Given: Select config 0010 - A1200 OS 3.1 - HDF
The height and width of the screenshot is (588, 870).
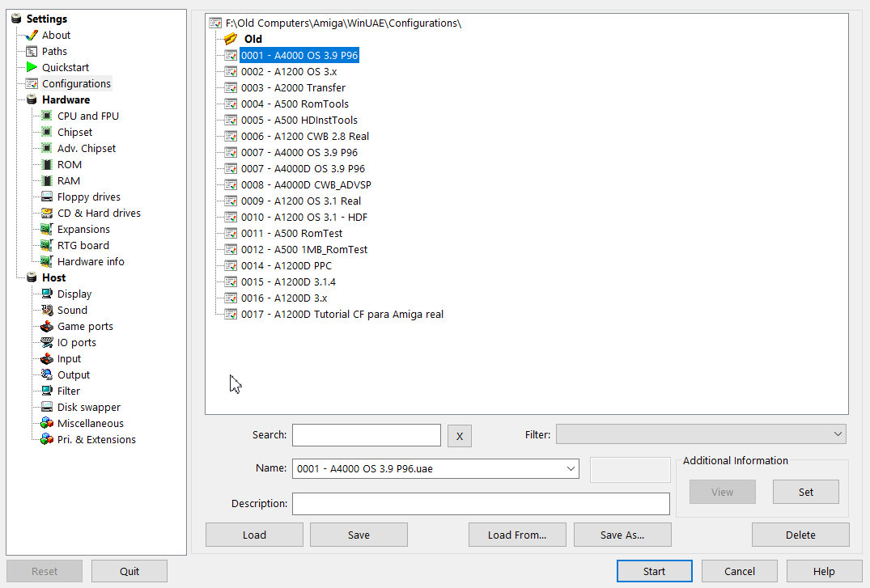Looking at the screenshot, I should pyautogui.click(x=304, y=217).
